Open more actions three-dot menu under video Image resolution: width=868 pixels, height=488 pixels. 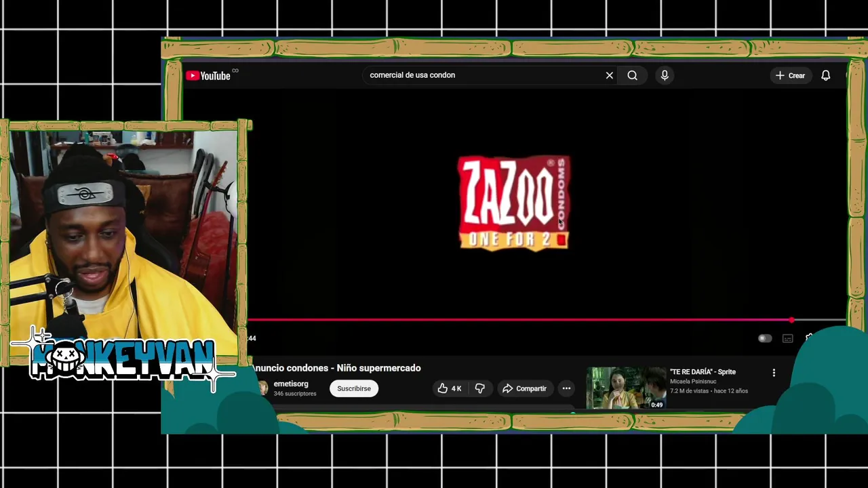pyautogui.click(x=566, y=388)
